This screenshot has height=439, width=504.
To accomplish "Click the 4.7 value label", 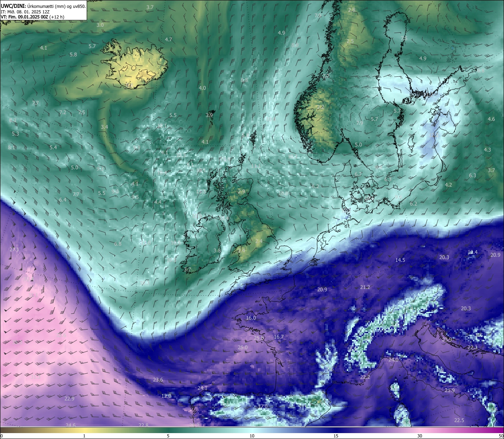I will (169, 39).
